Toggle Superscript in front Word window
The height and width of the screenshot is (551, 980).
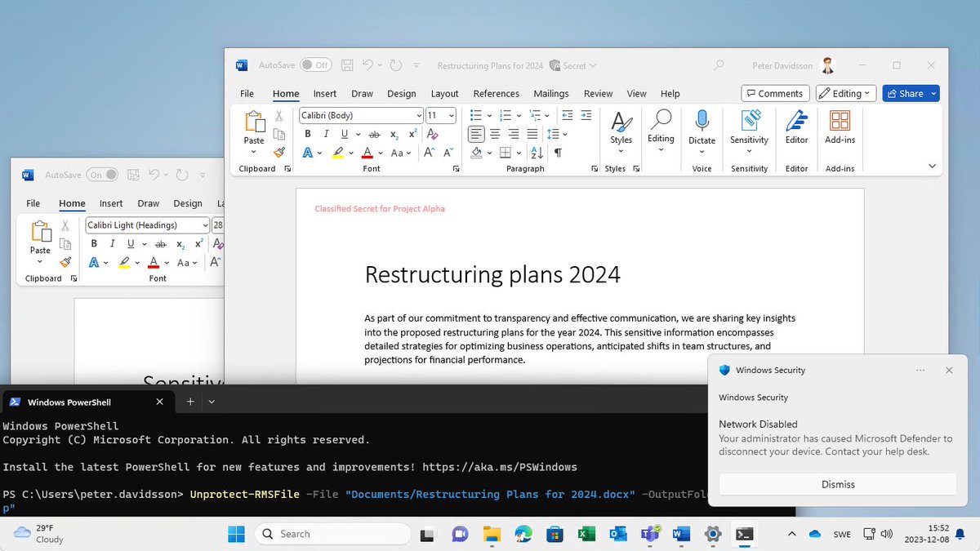[412, 134]
